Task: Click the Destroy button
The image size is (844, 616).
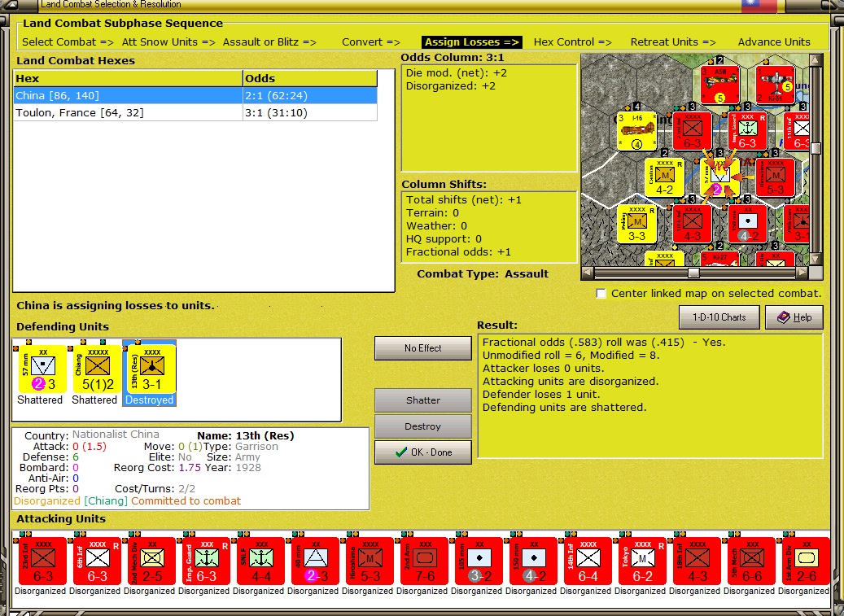Action: (x=423, y=426)
